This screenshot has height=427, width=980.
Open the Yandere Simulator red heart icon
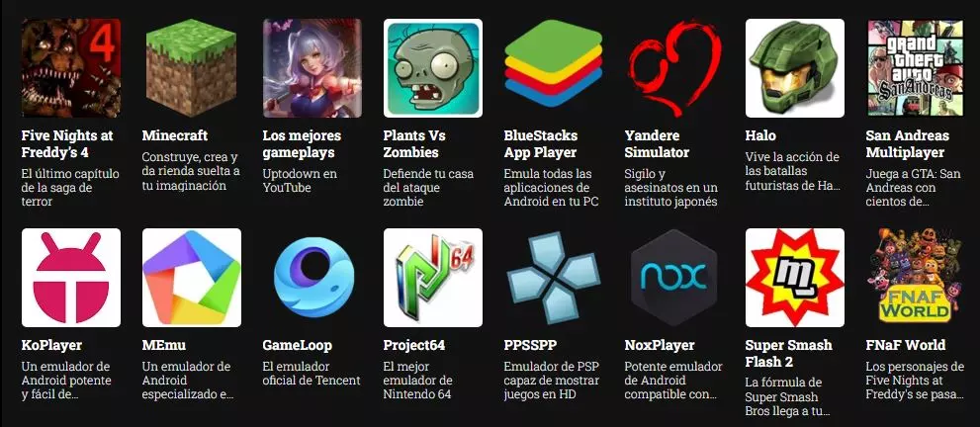[x=674, y=68]
